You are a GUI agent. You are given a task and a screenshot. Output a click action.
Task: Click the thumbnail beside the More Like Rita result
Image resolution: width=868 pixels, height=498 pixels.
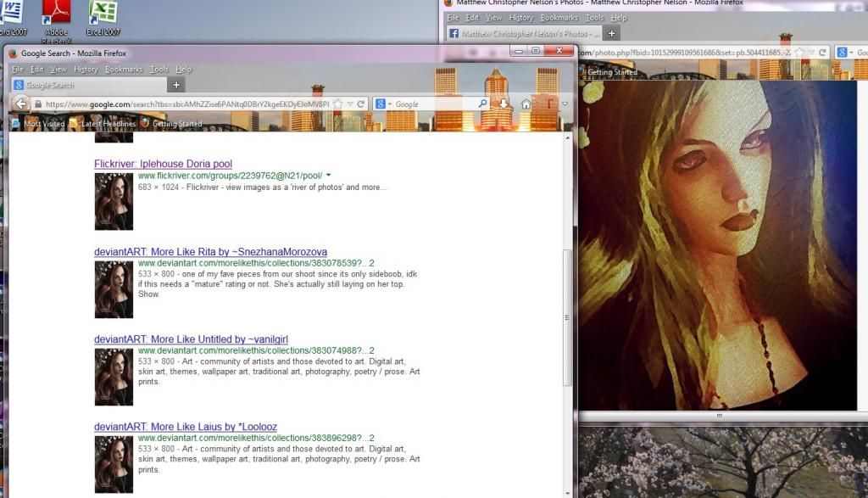click(x=114, y=289)
